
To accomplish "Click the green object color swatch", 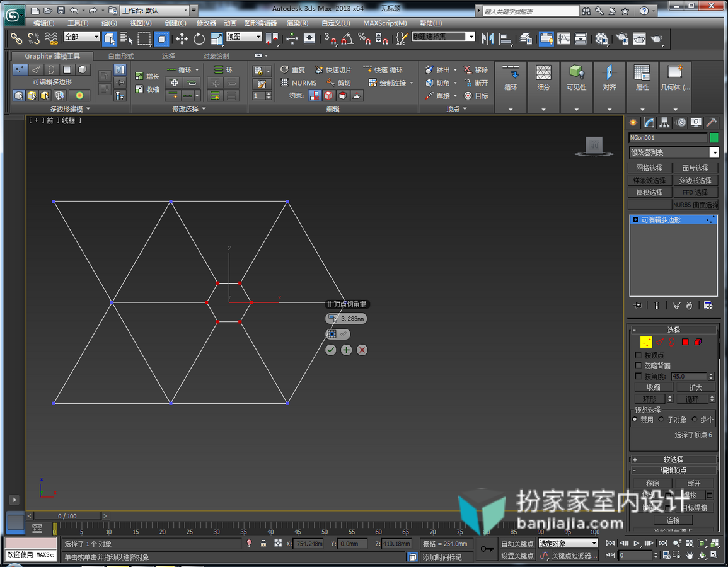I will (x=714, y=138).
